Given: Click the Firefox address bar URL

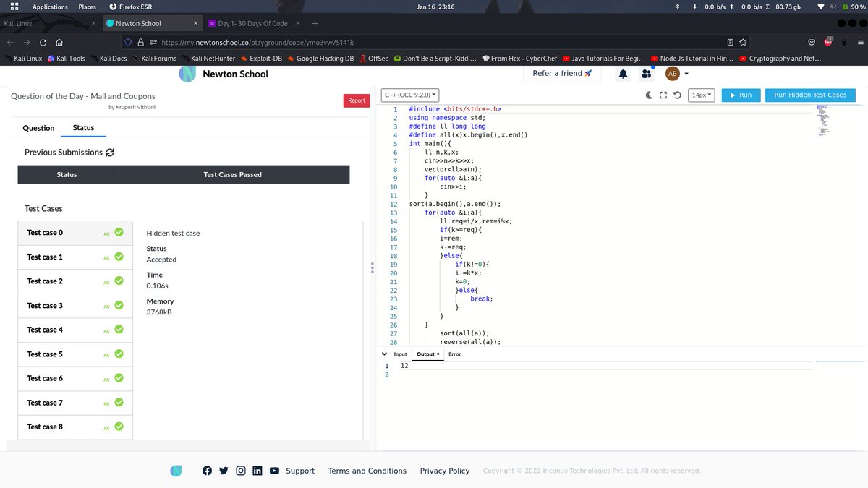Looking at the screenshot, I should click(x=258, y=42).
